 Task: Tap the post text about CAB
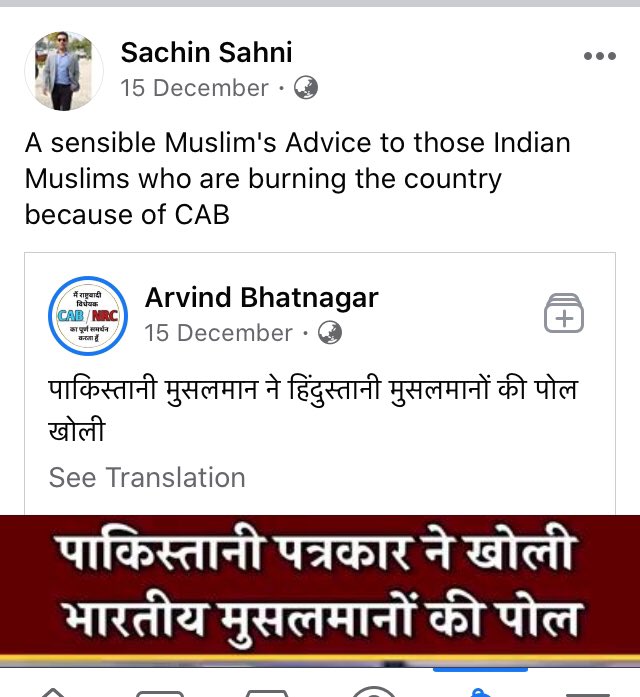click(x=297, y=178)
